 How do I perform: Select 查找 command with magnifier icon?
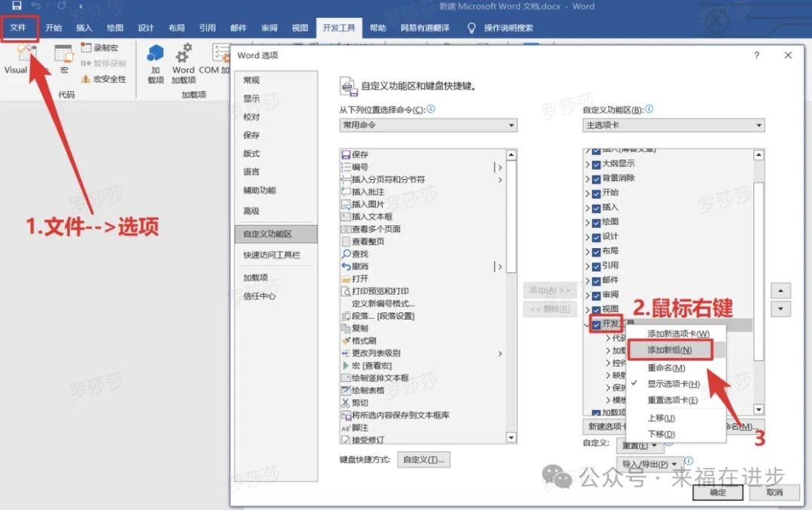[355, 254]
